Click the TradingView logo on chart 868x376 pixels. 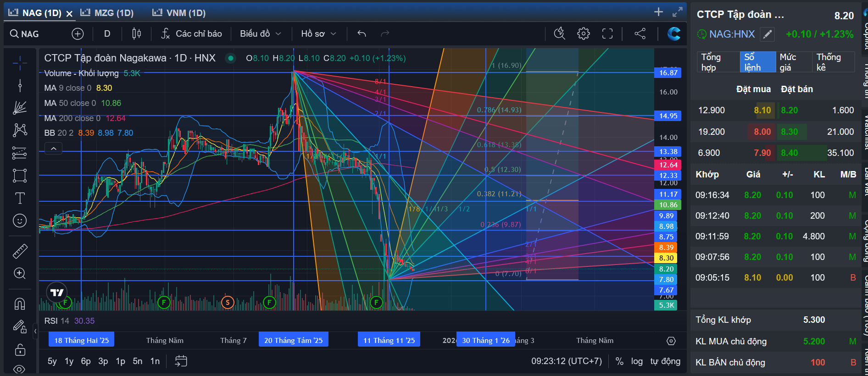57,293
